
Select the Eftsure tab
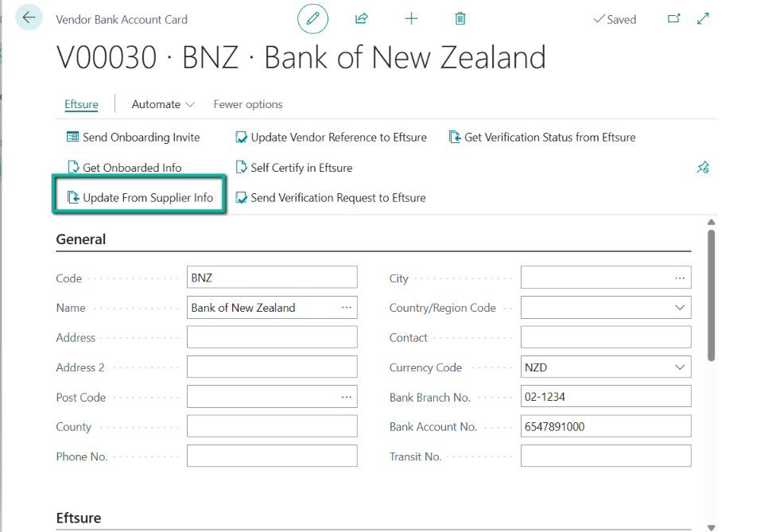(81, 104)
